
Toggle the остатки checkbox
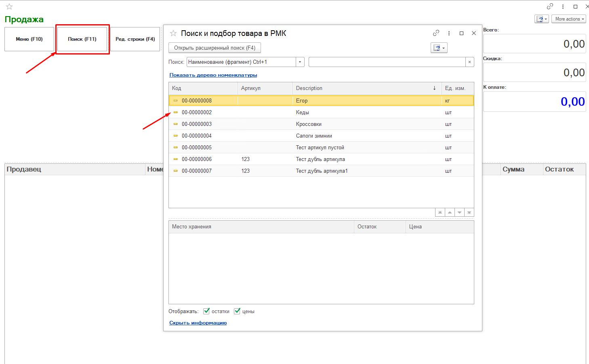click(x=206, y=311)
